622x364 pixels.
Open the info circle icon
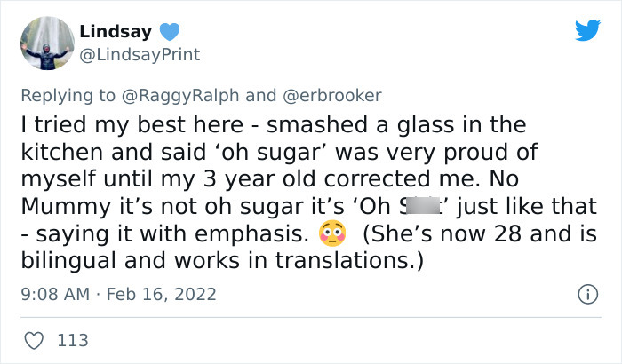(x=588, y=293)
